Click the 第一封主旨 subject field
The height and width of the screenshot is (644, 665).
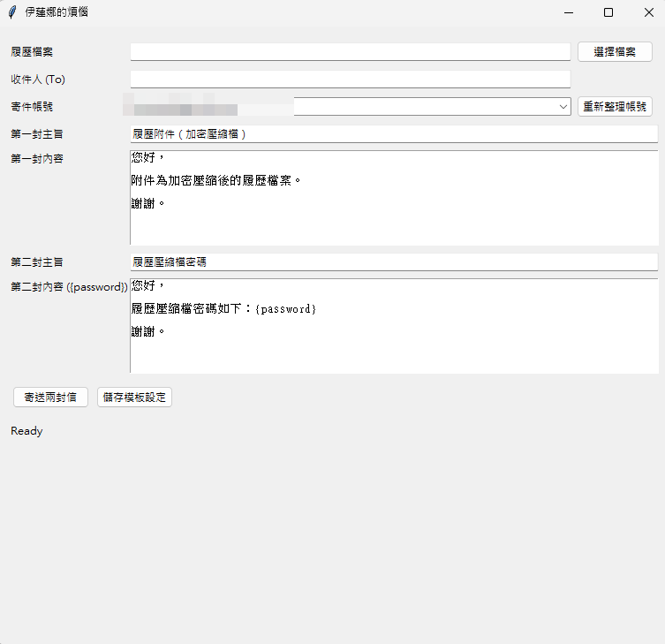coord(394,134)
